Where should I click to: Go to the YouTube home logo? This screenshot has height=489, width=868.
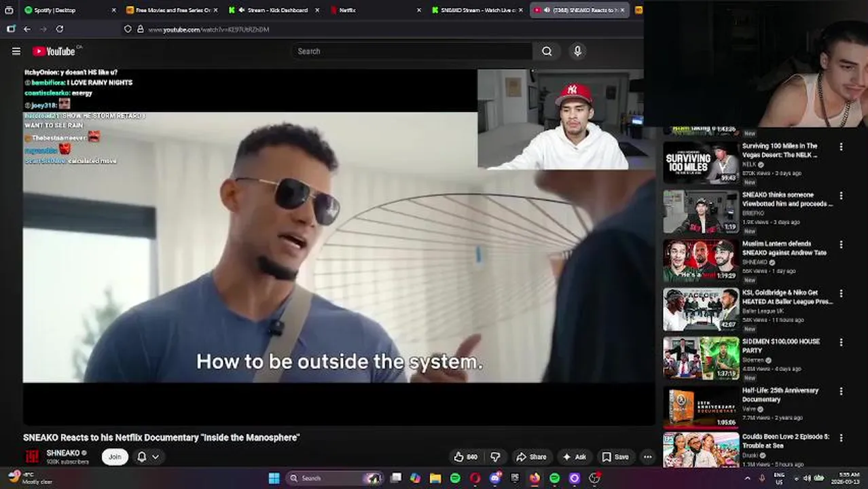54,51
